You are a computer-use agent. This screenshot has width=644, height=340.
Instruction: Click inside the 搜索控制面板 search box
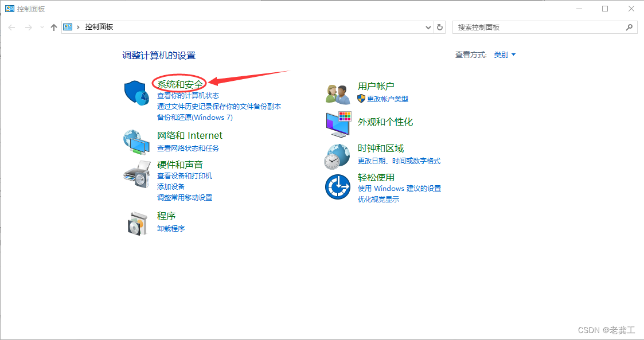coord(545,26)
